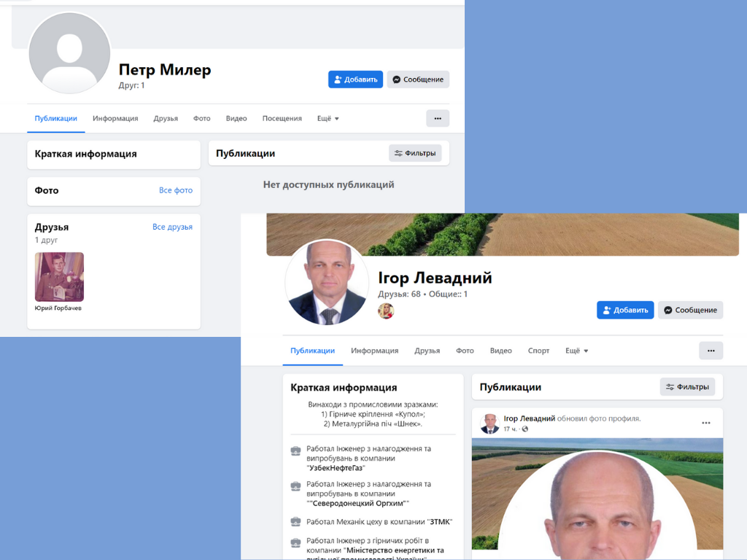Open Ігор Левадний's cover photo of fields
This screenshot has width=747, height=560.
click(503, 234)
